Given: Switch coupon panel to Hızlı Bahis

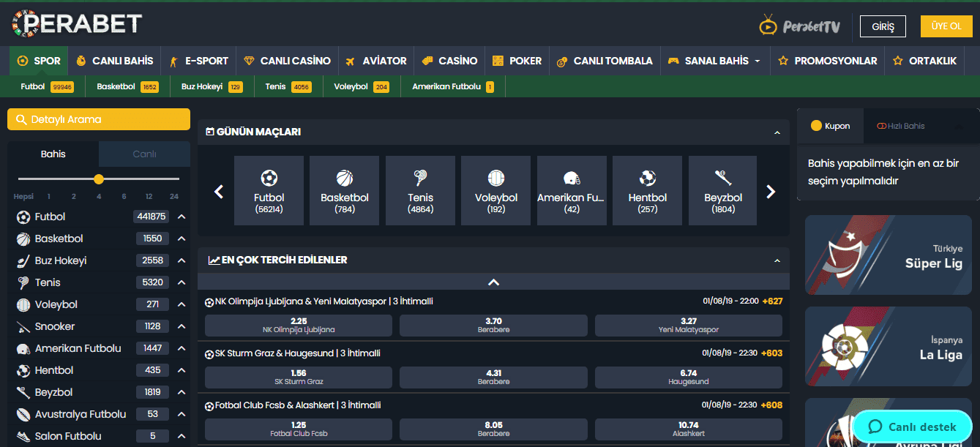Looking at the screenshot, I should point(901,126).
